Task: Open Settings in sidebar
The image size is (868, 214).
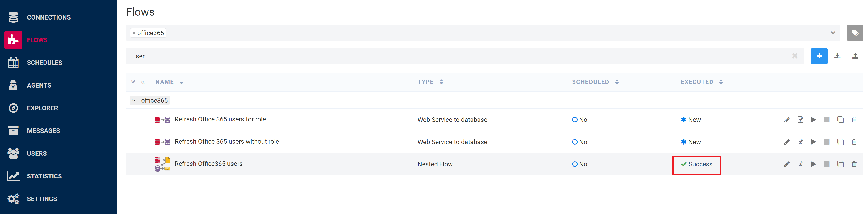Action: click(x=42, y=199)
